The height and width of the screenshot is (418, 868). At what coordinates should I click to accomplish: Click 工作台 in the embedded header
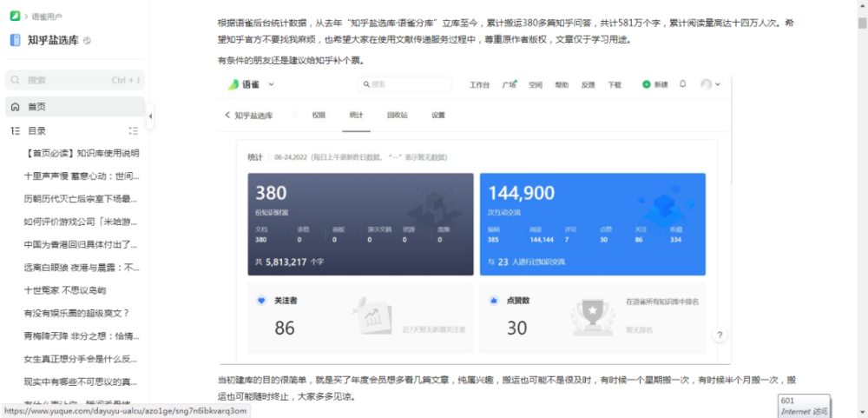pos(479,85)
